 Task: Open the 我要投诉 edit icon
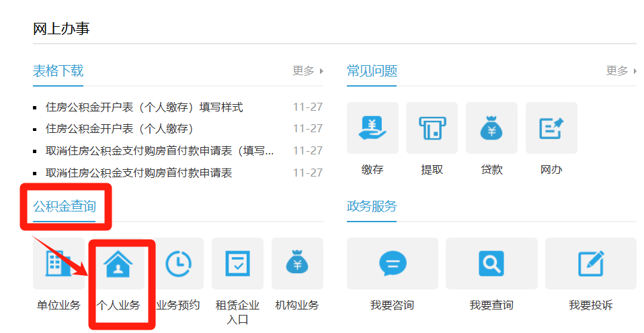click(591, 263)
